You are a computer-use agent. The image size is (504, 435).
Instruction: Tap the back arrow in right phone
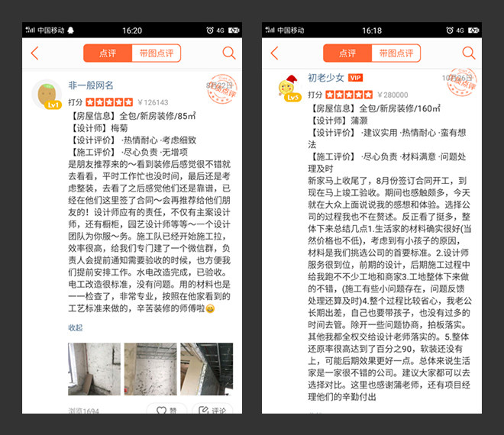tap(274, 53)
